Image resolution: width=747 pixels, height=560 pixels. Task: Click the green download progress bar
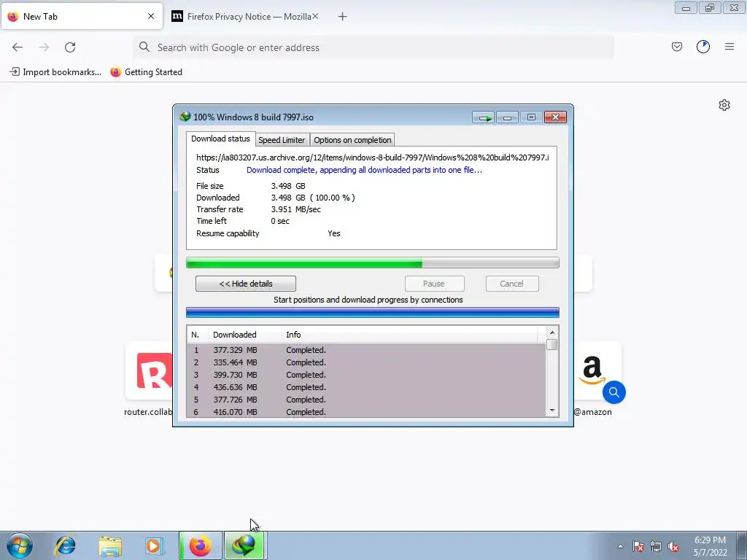pyautogui.click(x=372, y=262)
